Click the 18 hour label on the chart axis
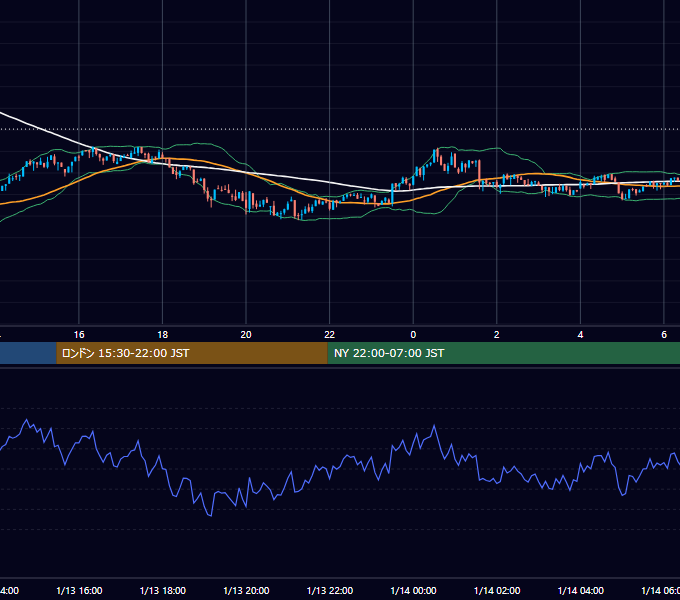The height and width of the screenshot is (600, 680). [x=163, y=335]
